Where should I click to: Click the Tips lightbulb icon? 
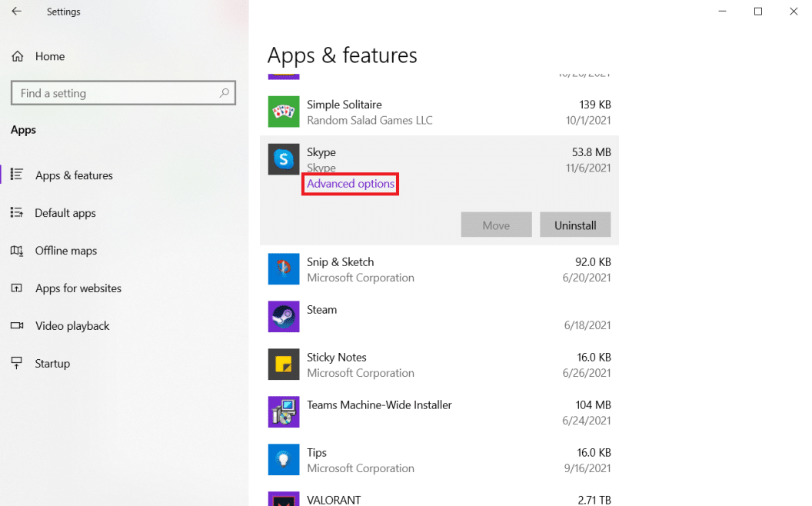(x=283, y=460)
